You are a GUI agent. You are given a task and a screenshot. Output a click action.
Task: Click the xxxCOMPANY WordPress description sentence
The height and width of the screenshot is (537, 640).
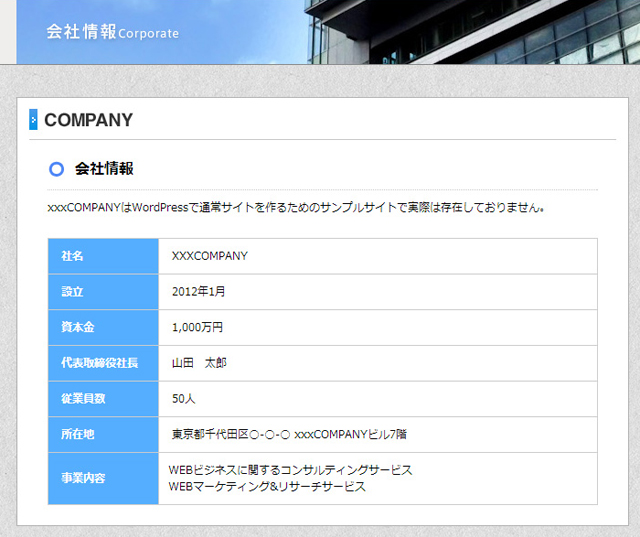296,209
